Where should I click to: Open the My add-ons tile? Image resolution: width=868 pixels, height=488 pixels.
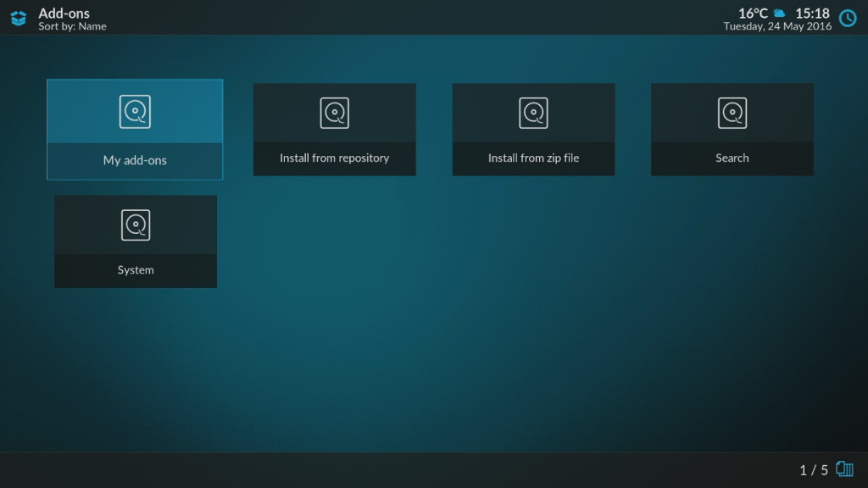pos(135,130)
